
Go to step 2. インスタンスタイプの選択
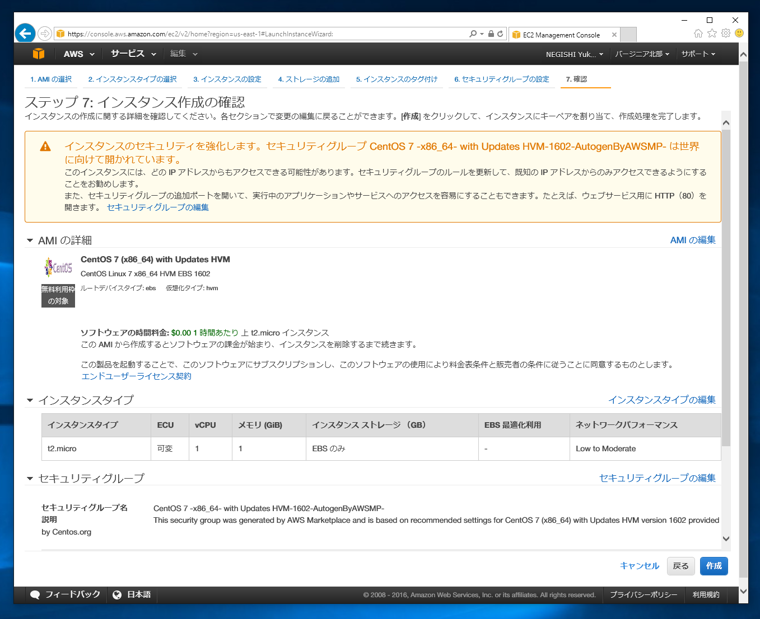(x=132, y=79)
